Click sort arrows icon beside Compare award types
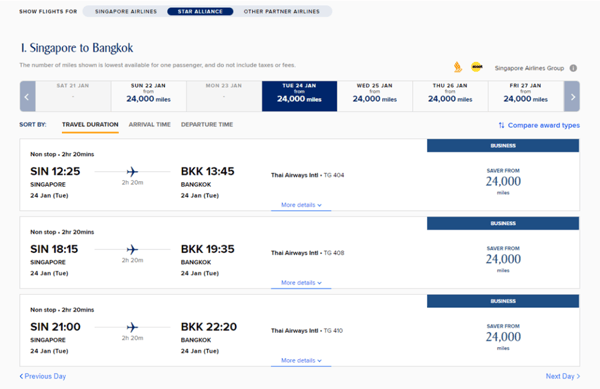The width and height of the screenshot is (600, 389). (501, 125)
